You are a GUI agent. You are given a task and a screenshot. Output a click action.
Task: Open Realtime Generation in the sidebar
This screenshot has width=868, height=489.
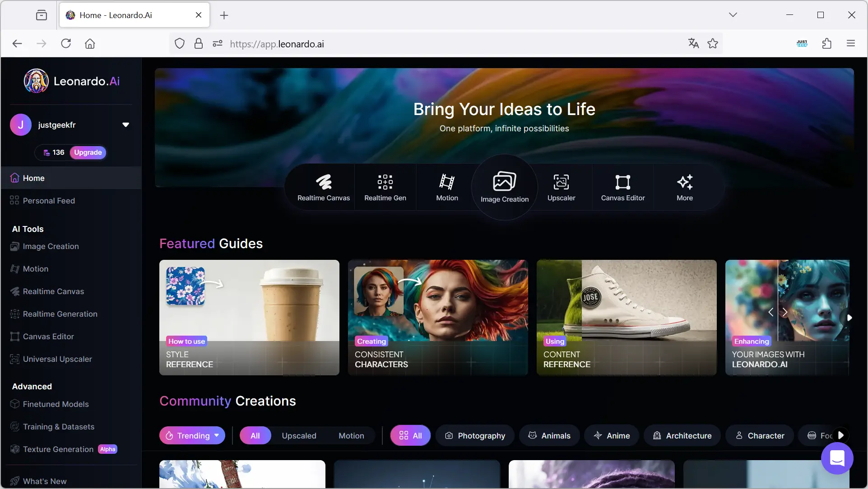coord(71,314)
